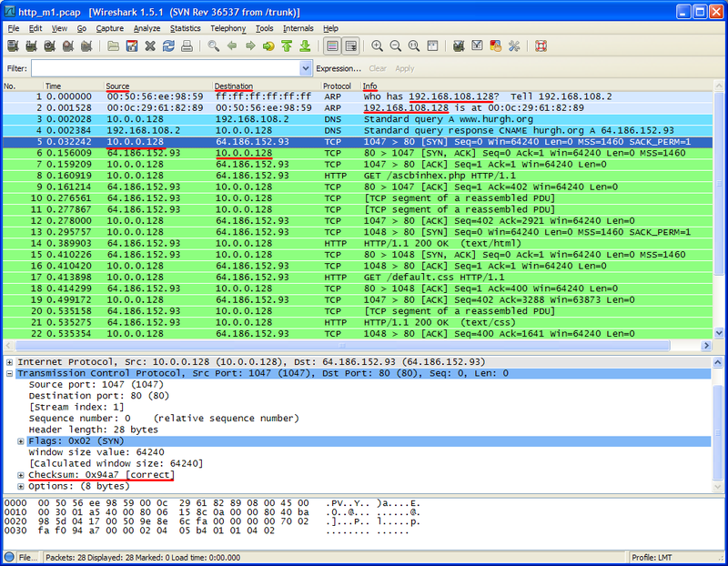Image resolution: width=728 pixels, height=566 pixels.
Task: Stop the running capture
Action: tap(67, 46)
